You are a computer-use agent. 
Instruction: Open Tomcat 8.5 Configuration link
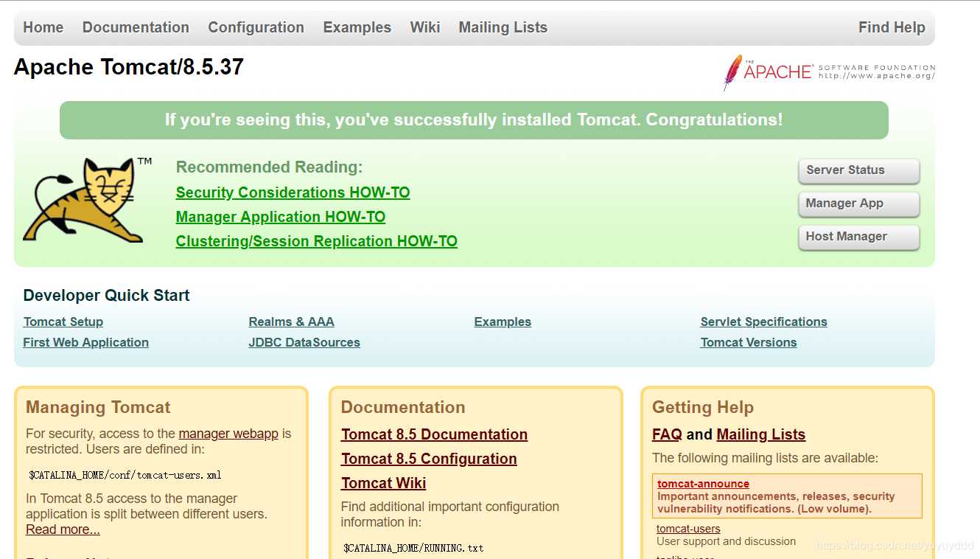[429, 459]
